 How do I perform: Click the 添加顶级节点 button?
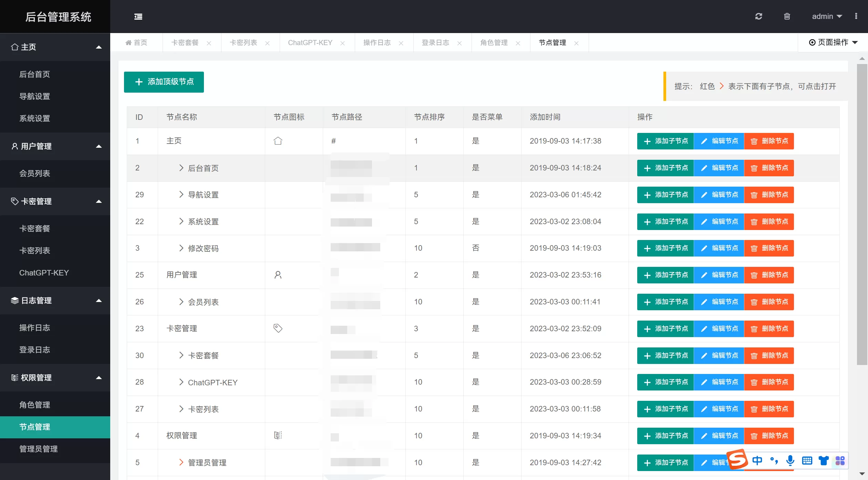coord(164,82)
